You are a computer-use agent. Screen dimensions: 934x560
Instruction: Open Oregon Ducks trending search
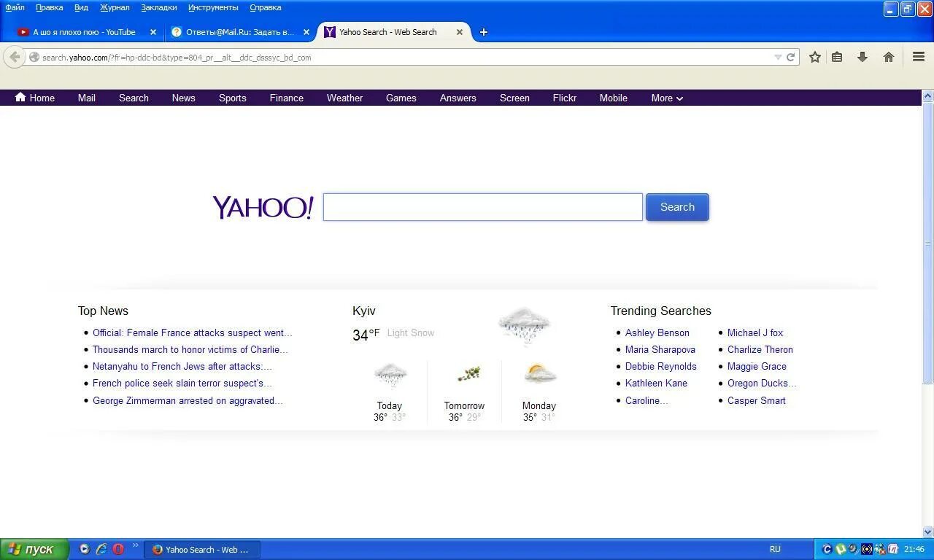[x=762, y=383]
